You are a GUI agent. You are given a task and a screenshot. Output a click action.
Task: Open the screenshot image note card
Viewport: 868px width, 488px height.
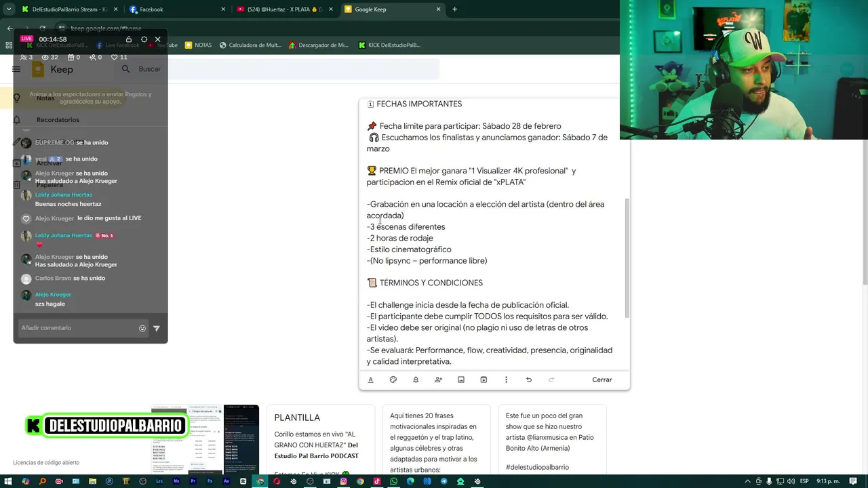205,439
